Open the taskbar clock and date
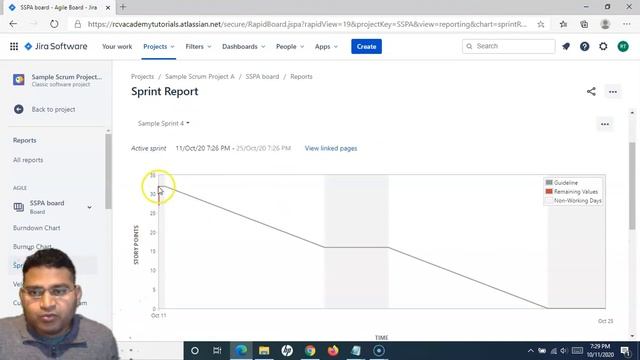 click(600, 351)
